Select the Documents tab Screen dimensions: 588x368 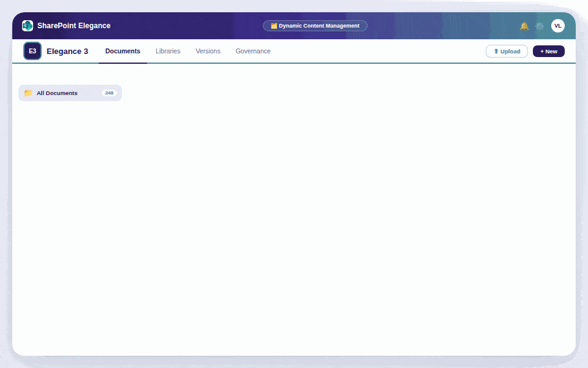click(123, 51)
